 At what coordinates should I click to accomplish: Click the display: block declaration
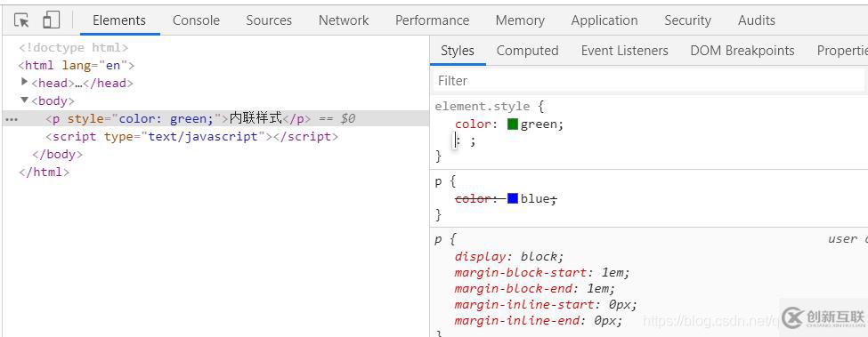[508, 256]
